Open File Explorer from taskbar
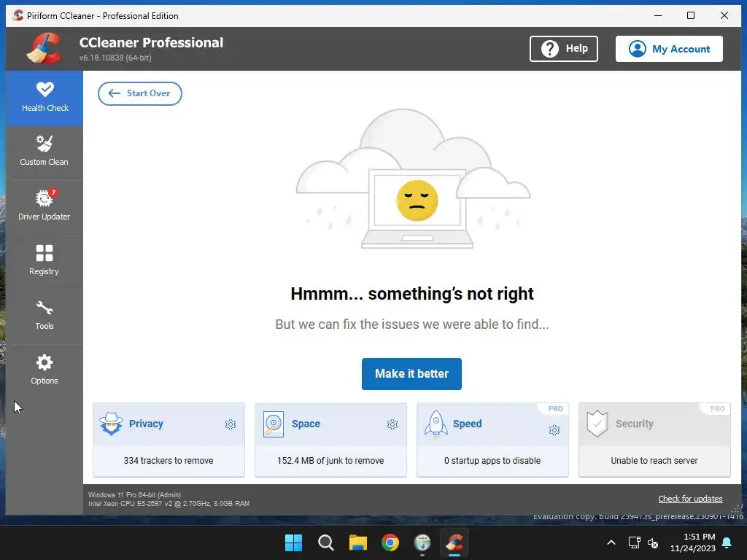This screenshot has width=747, height=560. pyautogui.click(x=357, y=542)
